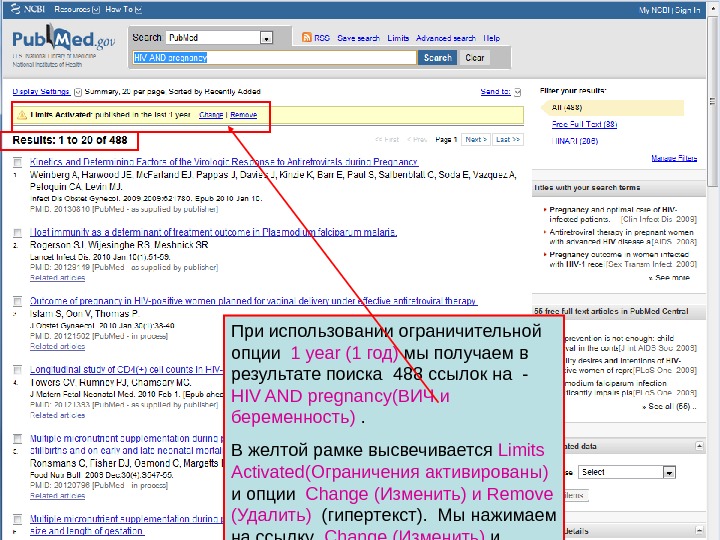
Task: Open the Help link
Action: (491, 38)
